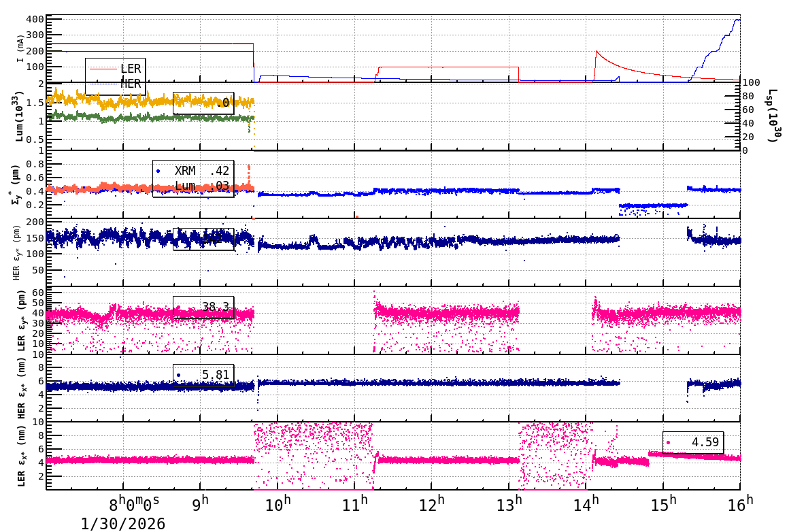This screenshot has height=532, width=789.
Task: Select the blue XRM legend marker
Action: (x=158, y=170)
